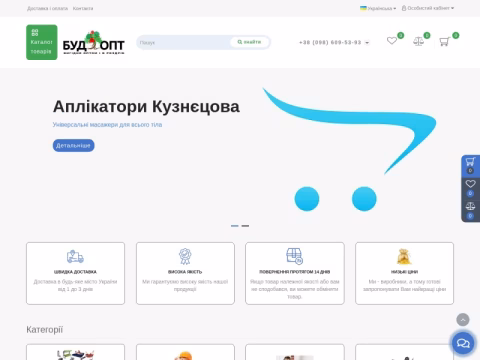Open the Українська language dropdown
480x360 pixels.
(378, 8)
